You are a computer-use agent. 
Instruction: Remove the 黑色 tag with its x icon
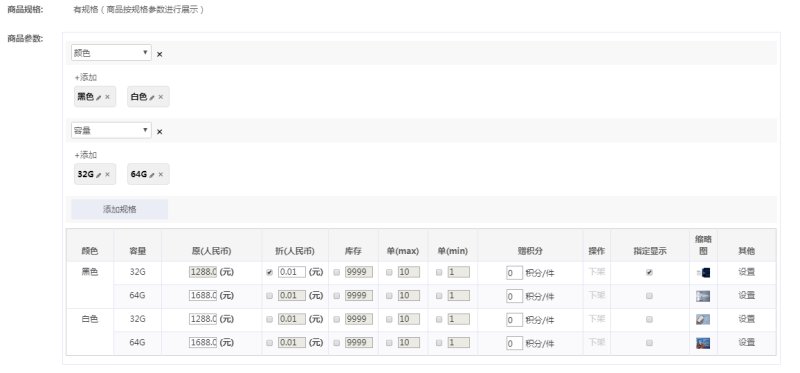(108, 97)
